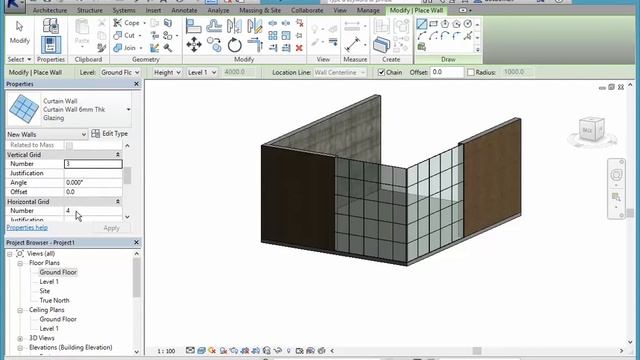Select the Offset tool
Screen dimensions: 640x360
point(214,26)
